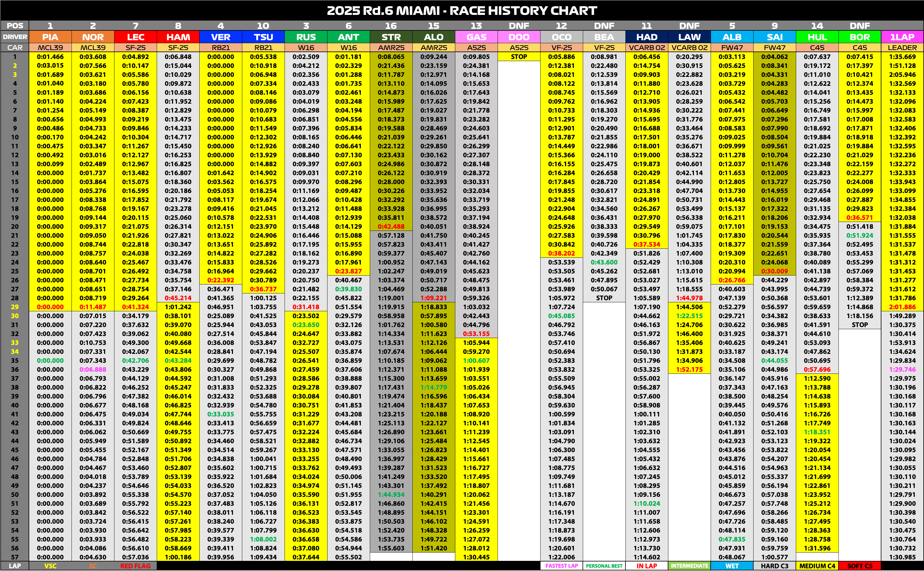Click the VER driver header cell
This screenshot has width=924, height=571.
pyautogui.click(x=220, y=37)
